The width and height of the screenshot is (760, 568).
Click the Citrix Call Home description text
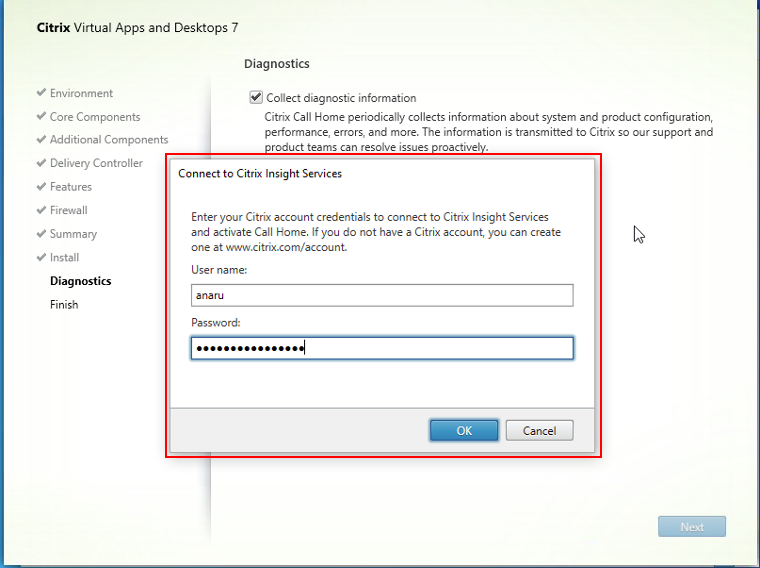pyautogui.click(x=489, y=132)
